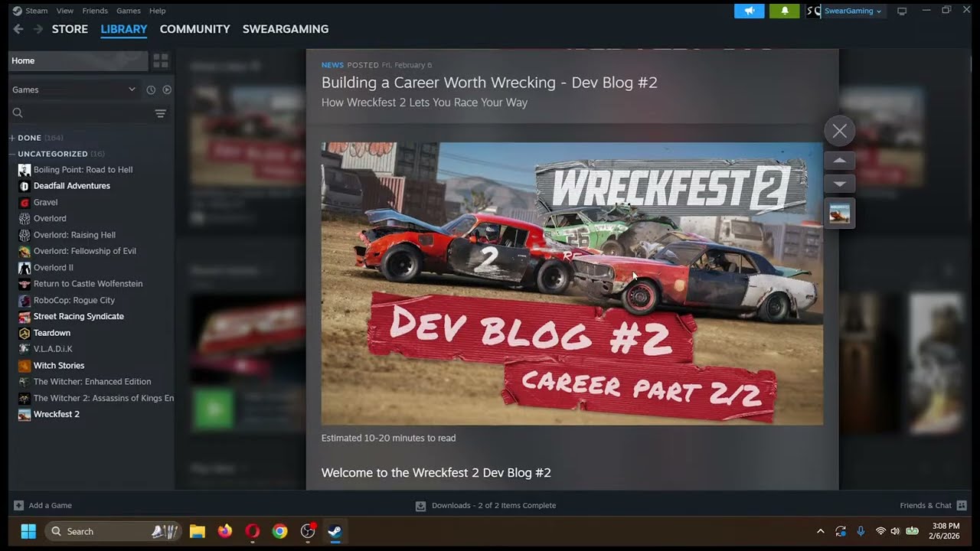Click the Gravel game icon

[x=24, y=203]
